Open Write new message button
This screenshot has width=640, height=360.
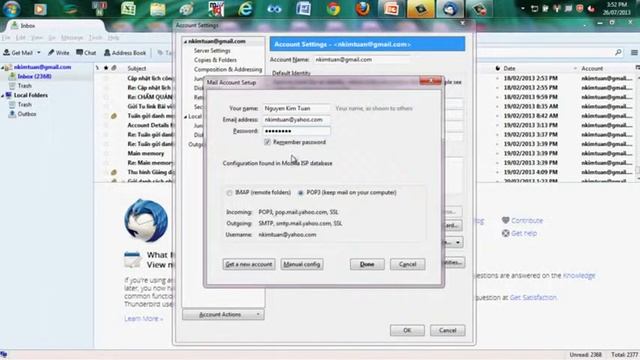coord(59,53)
